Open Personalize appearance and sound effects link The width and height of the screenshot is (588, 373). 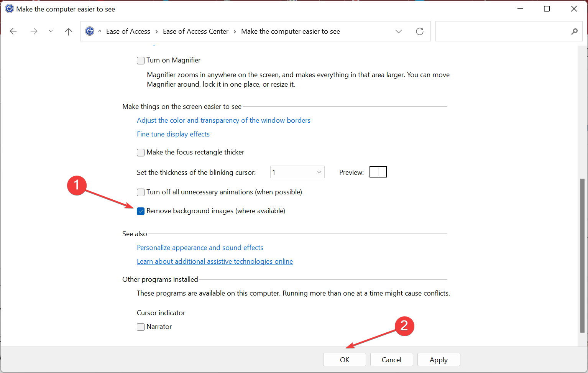click(200, 248)
